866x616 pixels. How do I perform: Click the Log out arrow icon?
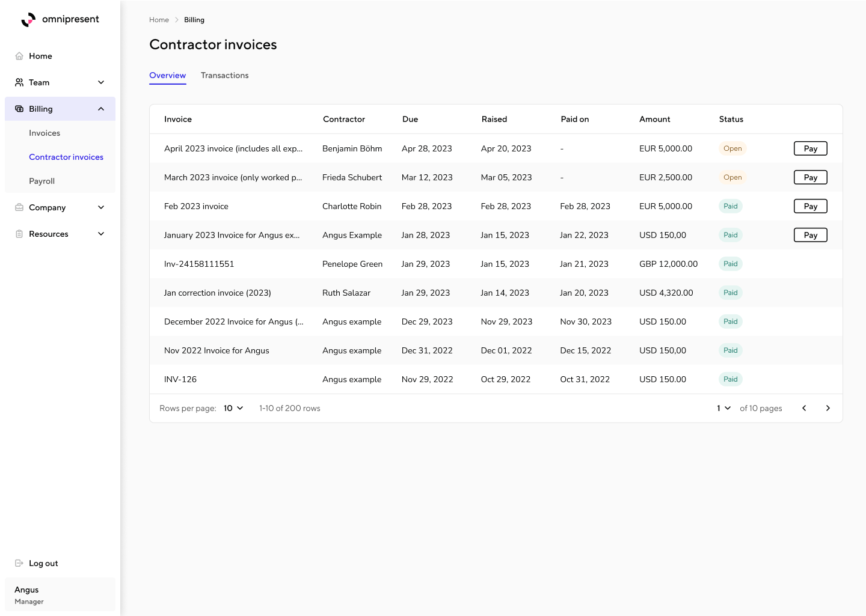coord(19,563)
